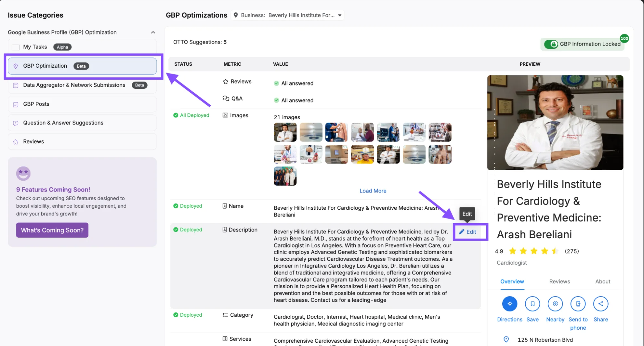Screen dimensions: 644x346
Task: Click the Save bookmark icon
Action: 533,303
